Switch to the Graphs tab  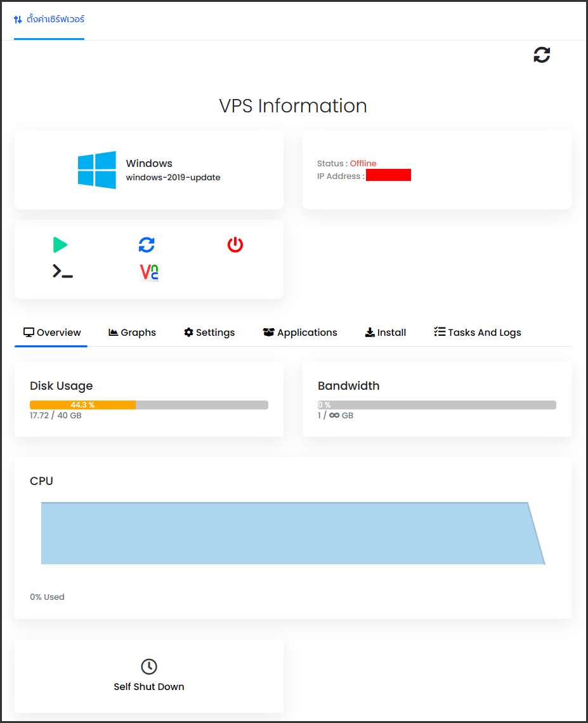click(132, 332)
